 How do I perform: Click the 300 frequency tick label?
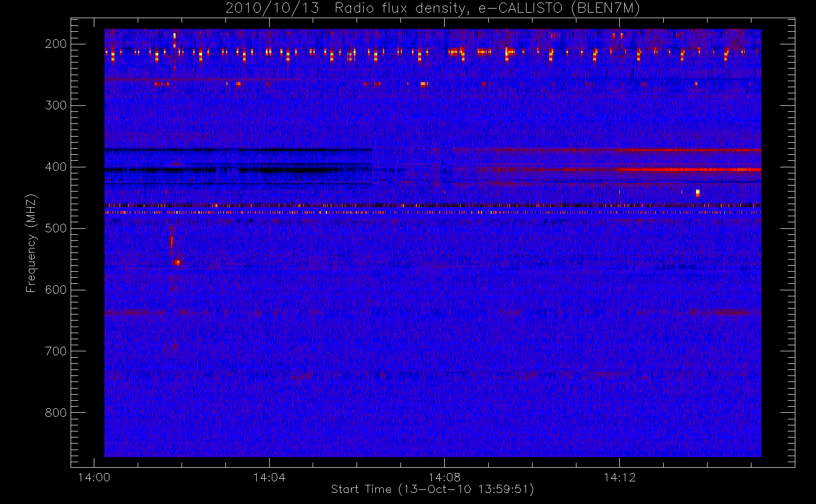(55, 105)
